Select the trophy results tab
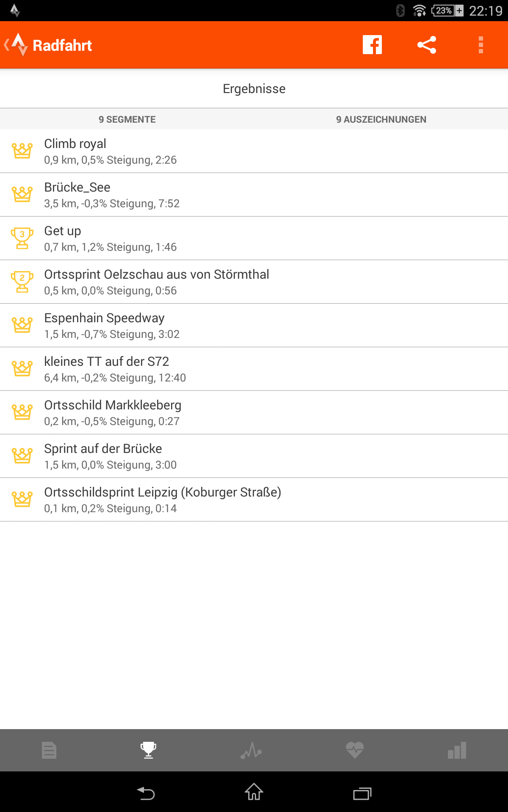 coord(149,750)
